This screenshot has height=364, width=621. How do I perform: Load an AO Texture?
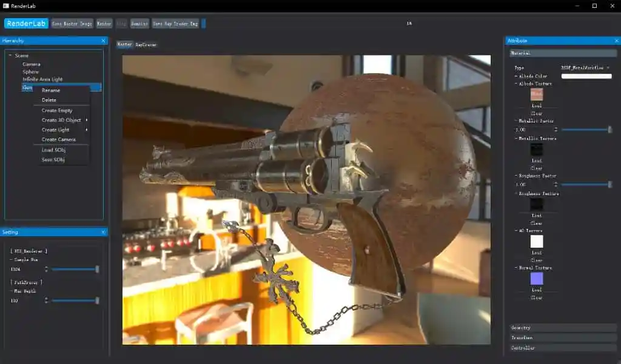pos(537,253)
